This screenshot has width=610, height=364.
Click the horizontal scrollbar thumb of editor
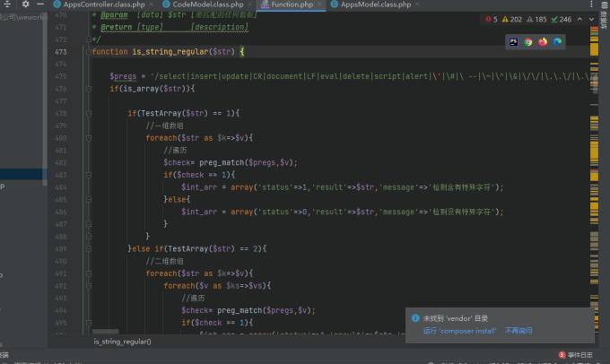click(106, 332)
